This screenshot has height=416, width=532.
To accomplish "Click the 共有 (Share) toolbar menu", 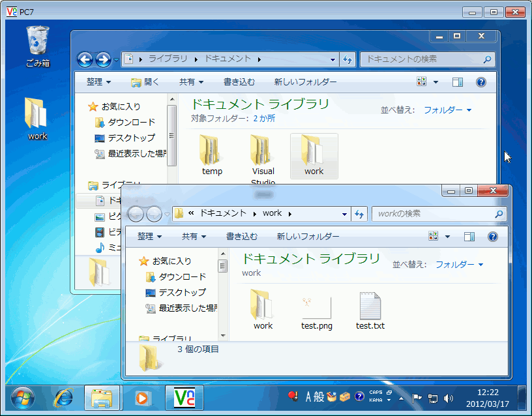I will 189,237.
